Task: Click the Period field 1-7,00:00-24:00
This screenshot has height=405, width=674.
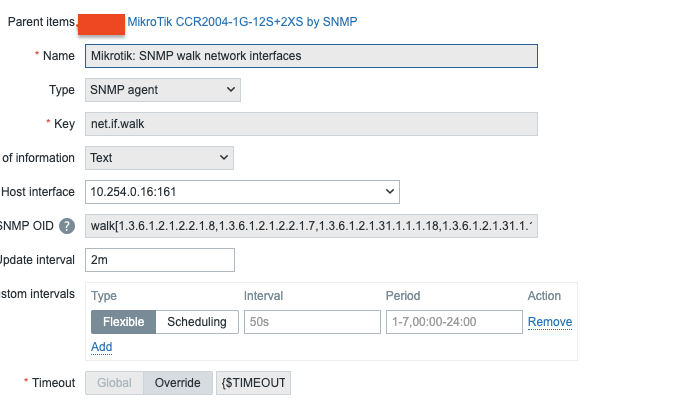Action: tap(454, 322)
